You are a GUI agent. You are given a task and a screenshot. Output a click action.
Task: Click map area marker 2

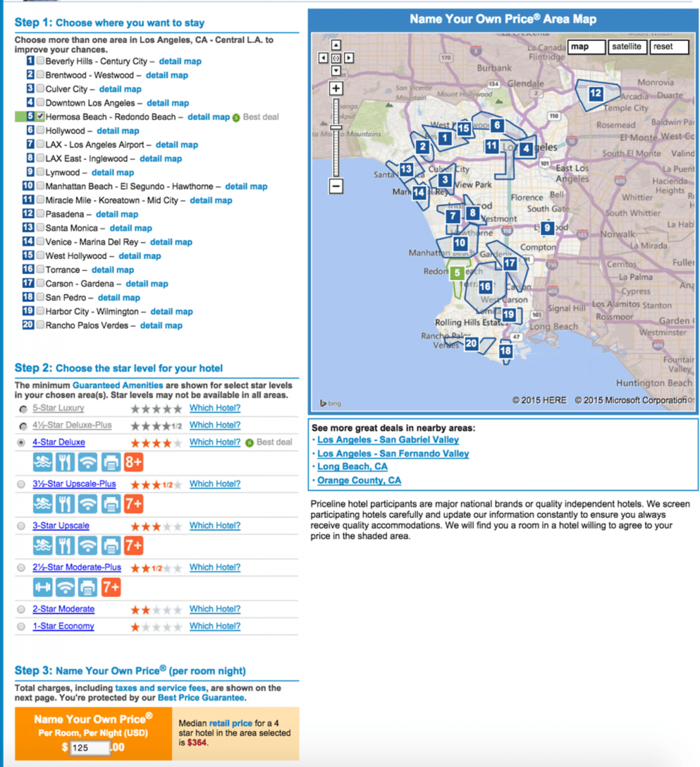(423, 146)
